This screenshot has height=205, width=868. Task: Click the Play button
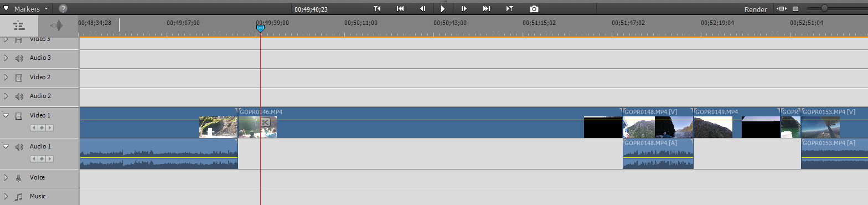[x=443, y=9]
